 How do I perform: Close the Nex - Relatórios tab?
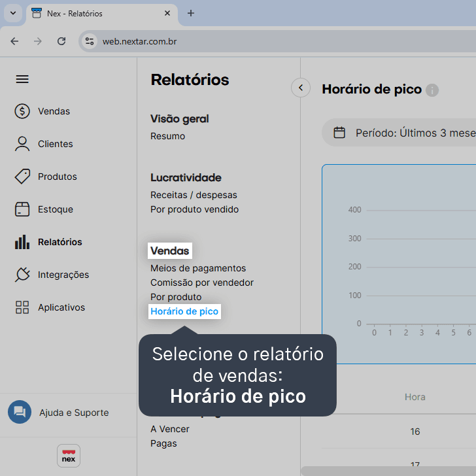click(x=167, y=13)
